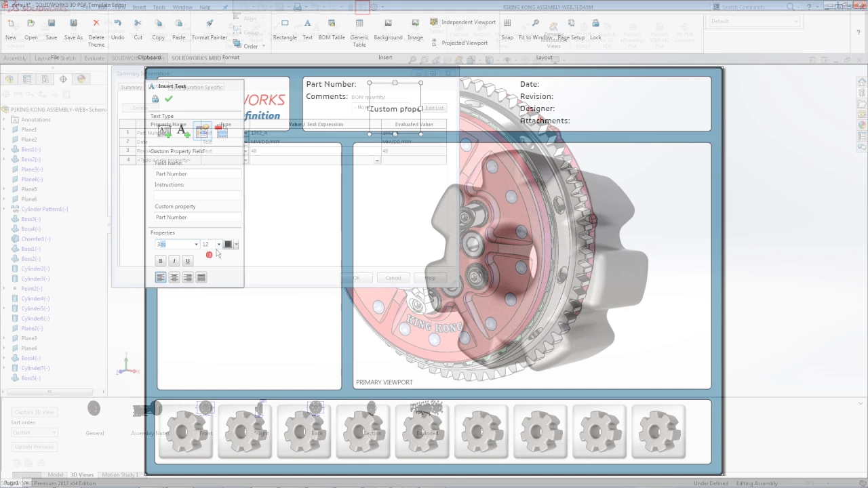Add an Independent Viewport
This screenshot has width=868, height=488.
click(x=462, y=22)
